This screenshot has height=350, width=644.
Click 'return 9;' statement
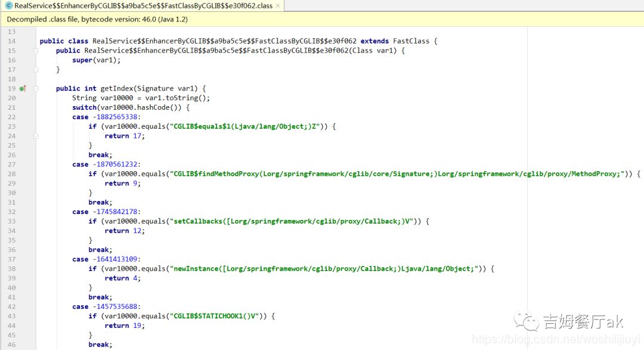123,183
